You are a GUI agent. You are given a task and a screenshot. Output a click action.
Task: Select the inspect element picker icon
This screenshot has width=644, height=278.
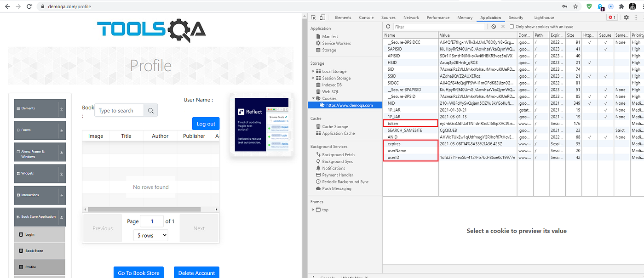[314, 17]
